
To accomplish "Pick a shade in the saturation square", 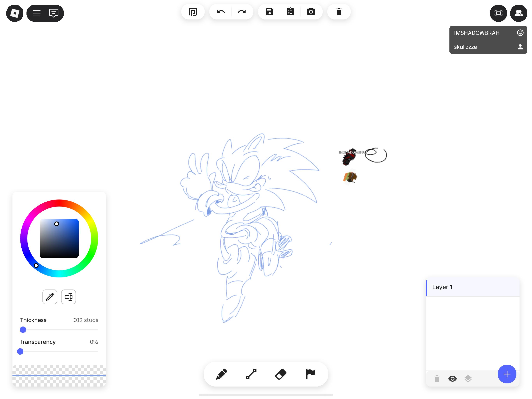I will click(x=59, y=238).
